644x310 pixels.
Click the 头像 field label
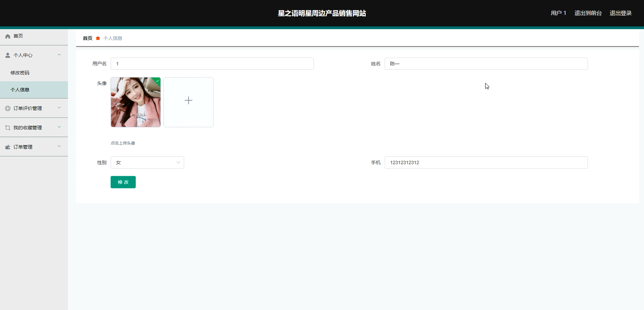[x=102, y=83]
